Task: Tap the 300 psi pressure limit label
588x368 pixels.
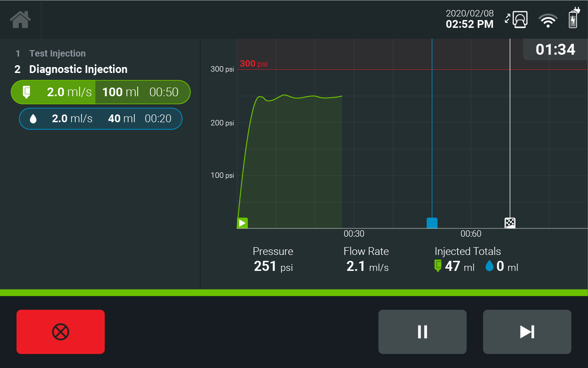Action: pyautogui.click(x=253, y=63)
